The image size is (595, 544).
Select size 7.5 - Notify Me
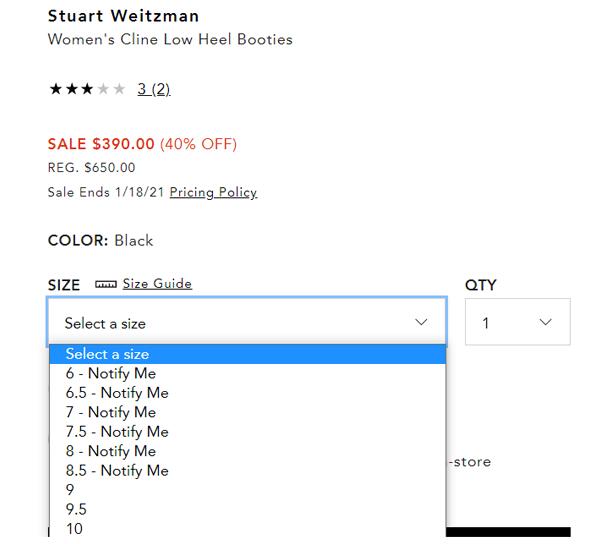pos(247,432)
